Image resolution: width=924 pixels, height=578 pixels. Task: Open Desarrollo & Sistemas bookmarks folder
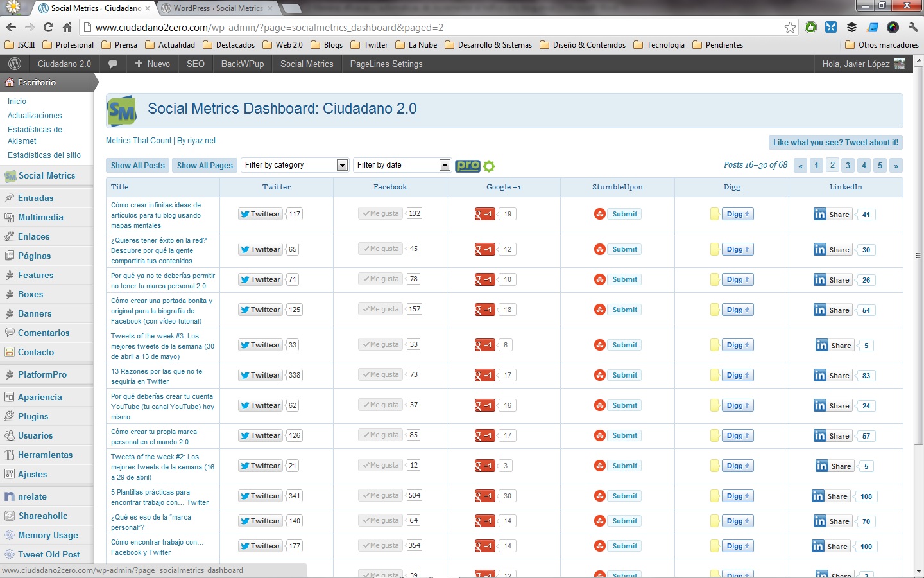(488, 45)
